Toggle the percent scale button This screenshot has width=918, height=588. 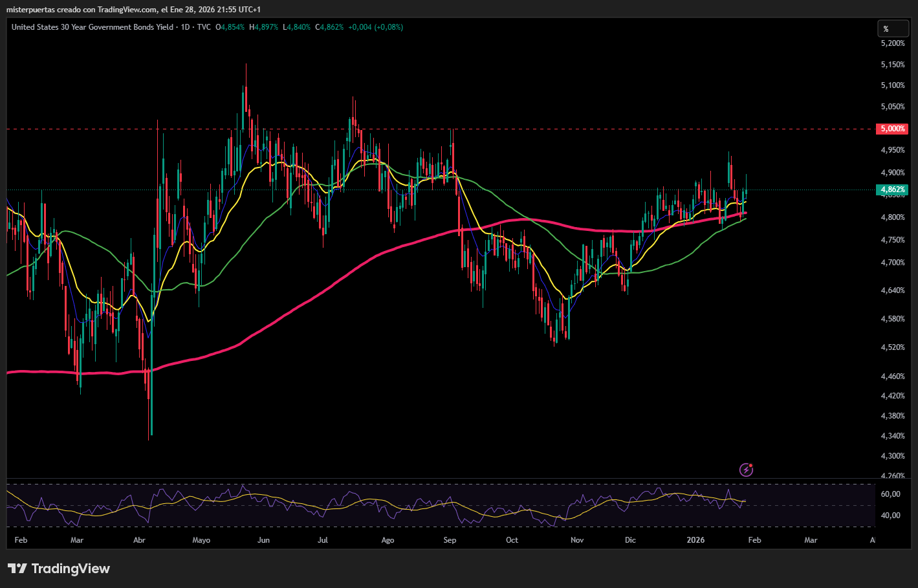[892, 28]
